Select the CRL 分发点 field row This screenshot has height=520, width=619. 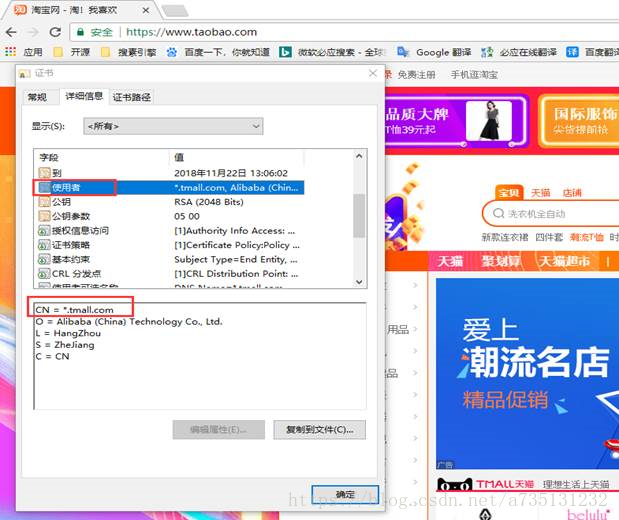click(x=169, y=274)
